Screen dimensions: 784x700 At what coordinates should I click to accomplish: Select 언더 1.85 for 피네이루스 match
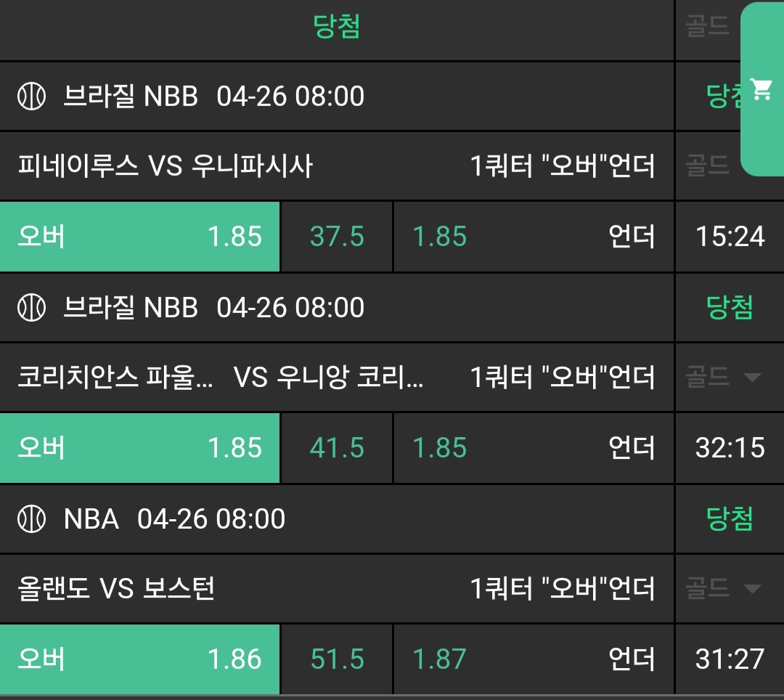(x=534, y=237)
